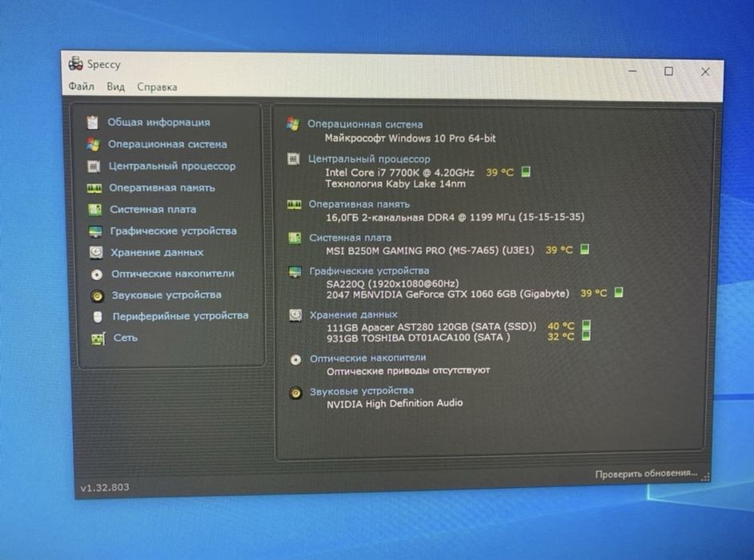
Task: Click the Хранение данных disk icon in sidebar
Action: [96, 252]
